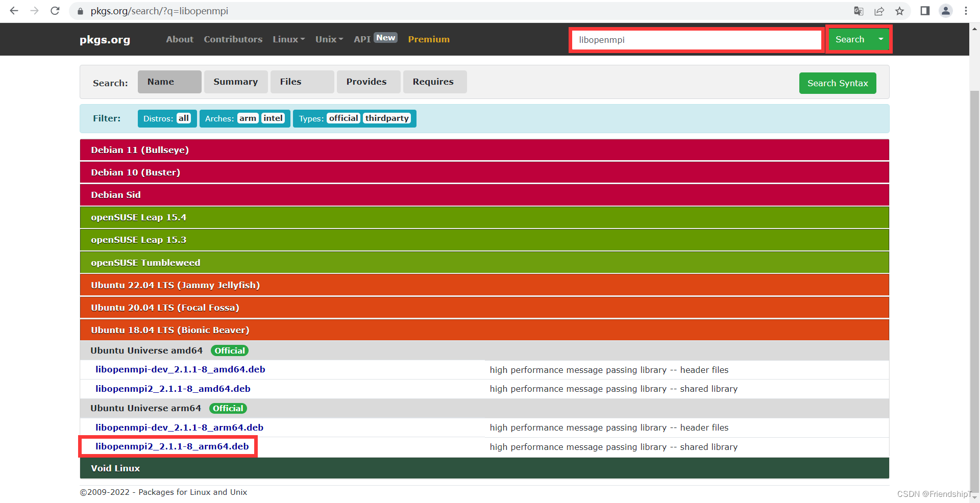The image size is (980, 503).
Task: Go back with the browser back arrow
Action: (x=14, y=11)
